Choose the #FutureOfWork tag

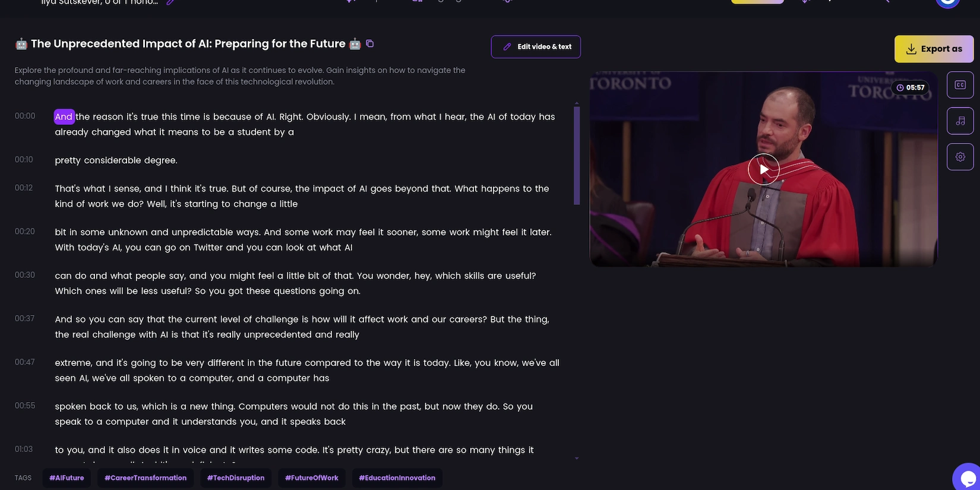coord(312,478)
